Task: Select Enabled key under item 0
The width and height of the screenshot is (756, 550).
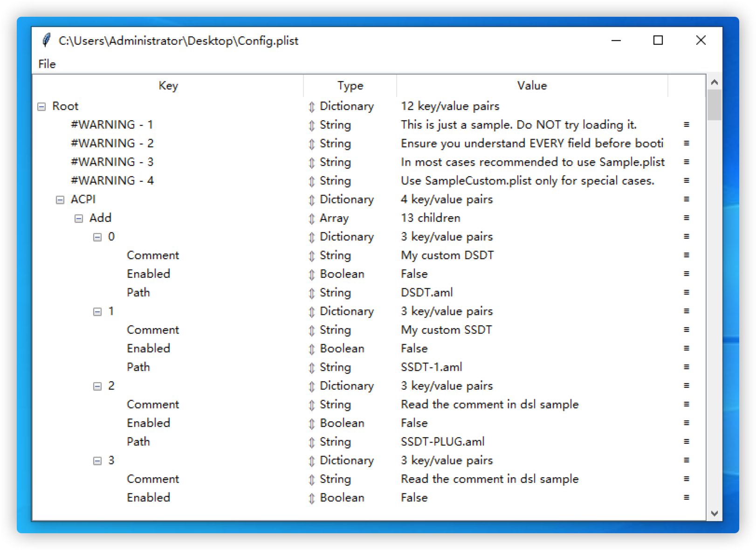Action: coord(148,274)
